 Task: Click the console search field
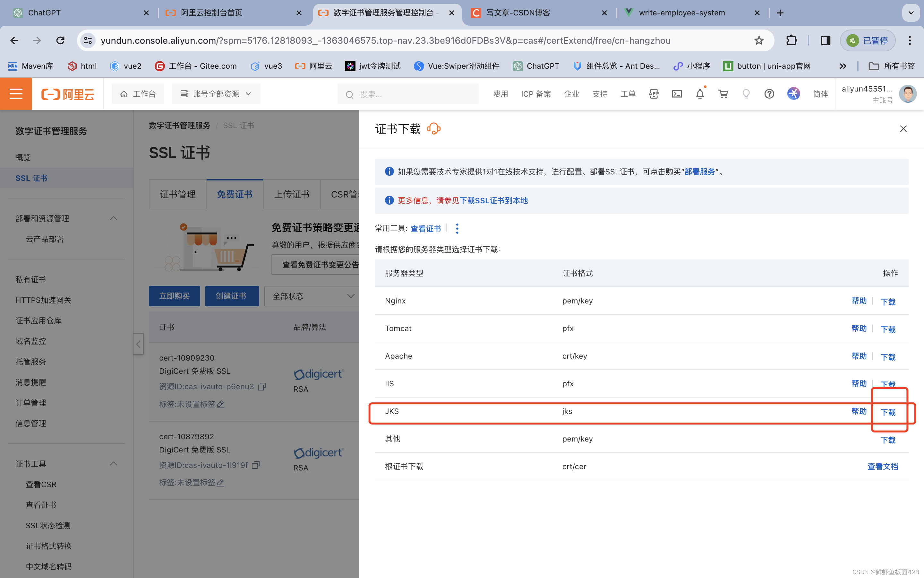pyautogui.click(x=408, y=94)
